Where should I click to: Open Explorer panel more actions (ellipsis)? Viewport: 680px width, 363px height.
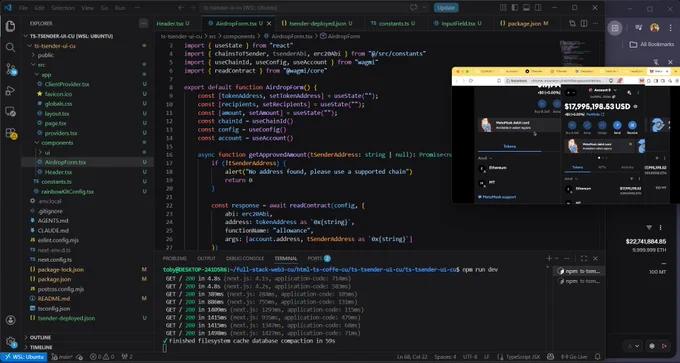(143, 23)
